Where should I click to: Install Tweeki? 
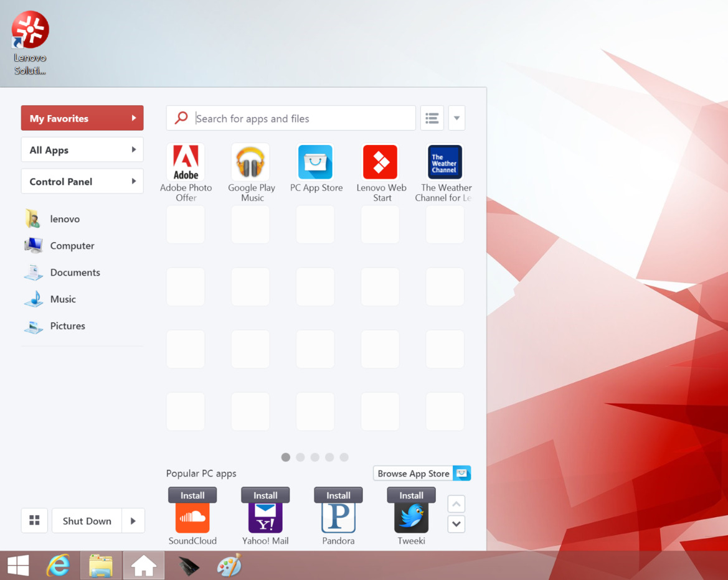tap(411, 495)
